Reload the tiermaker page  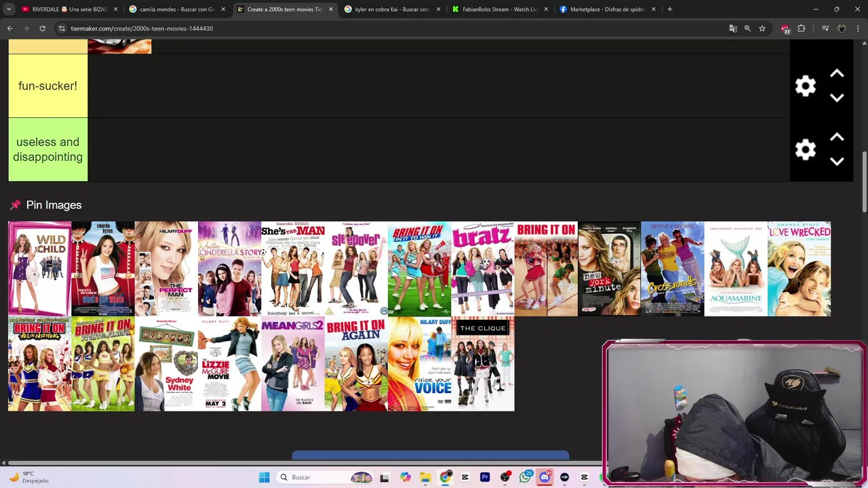[x=42, y=28]
